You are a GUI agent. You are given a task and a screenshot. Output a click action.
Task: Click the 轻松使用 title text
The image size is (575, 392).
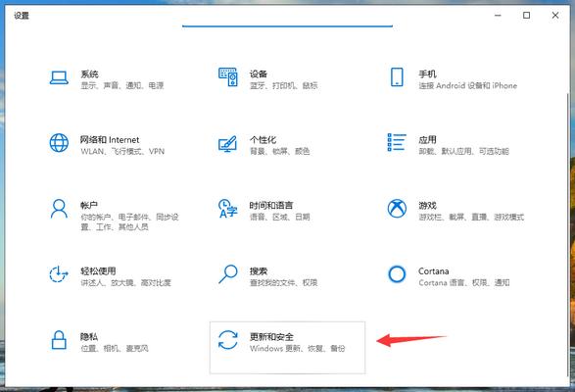(98, 271)
